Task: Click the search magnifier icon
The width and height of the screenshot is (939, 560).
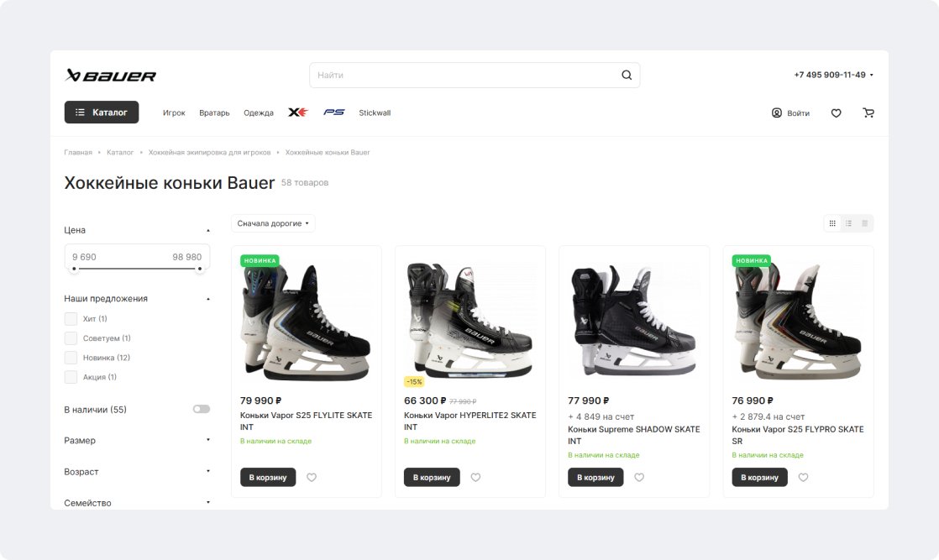Action: tap(627, 75)
